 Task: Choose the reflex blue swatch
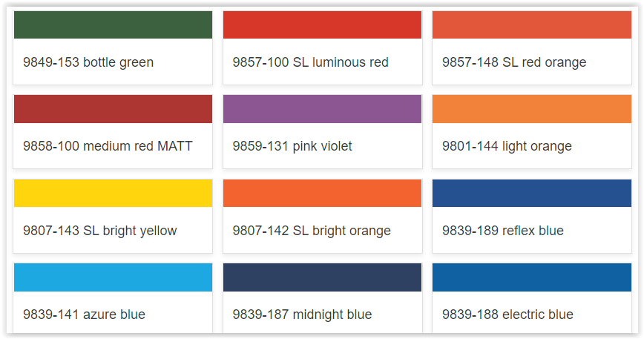point(531,193)
